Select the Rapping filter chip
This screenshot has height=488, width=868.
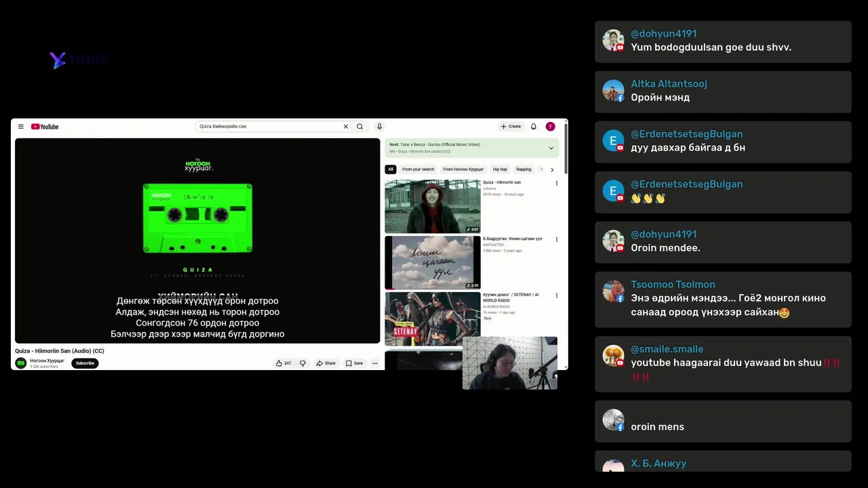[x=524, y=169]
